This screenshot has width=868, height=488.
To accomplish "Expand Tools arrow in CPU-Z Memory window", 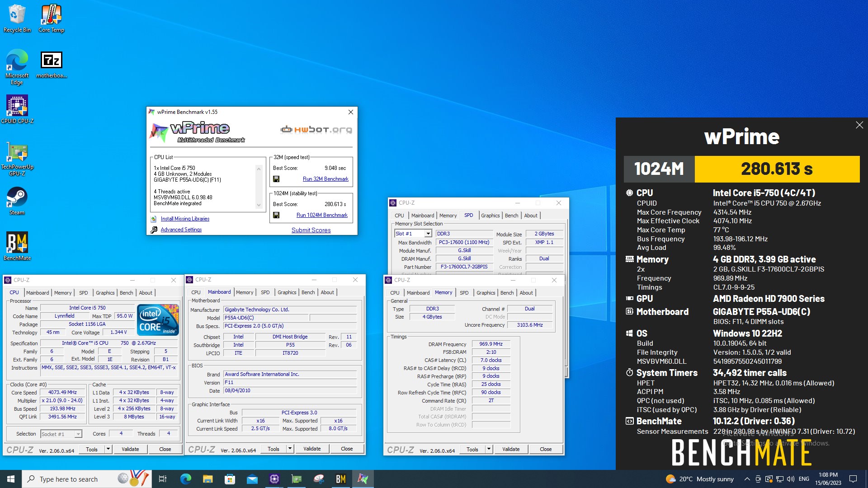I will click(x=489, y=449).
